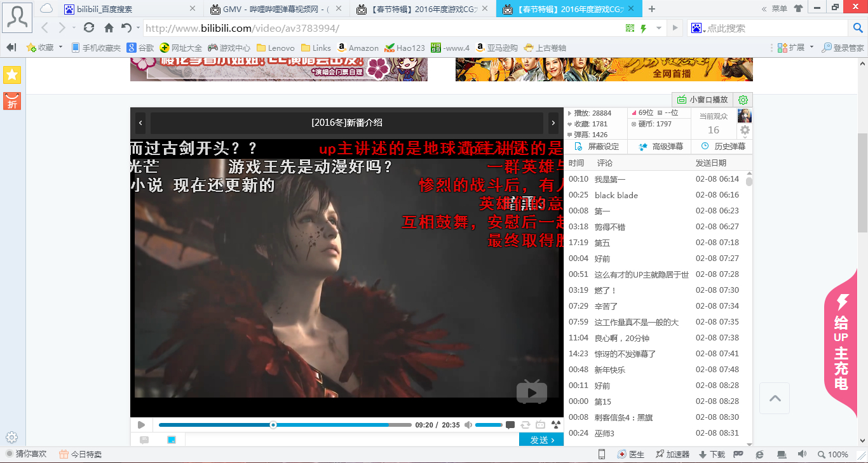Expand the address bar dropdown arrow
Viewport: 868px width, 463px height.
pyautogui.click(x=659, y=29)
